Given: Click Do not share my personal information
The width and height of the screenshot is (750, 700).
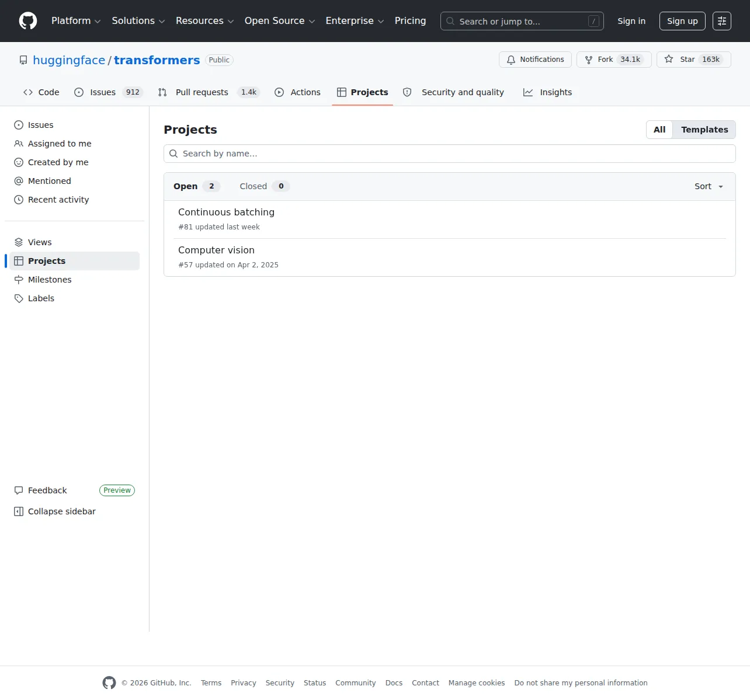Looking at the screenshot, I should (581, 683).
